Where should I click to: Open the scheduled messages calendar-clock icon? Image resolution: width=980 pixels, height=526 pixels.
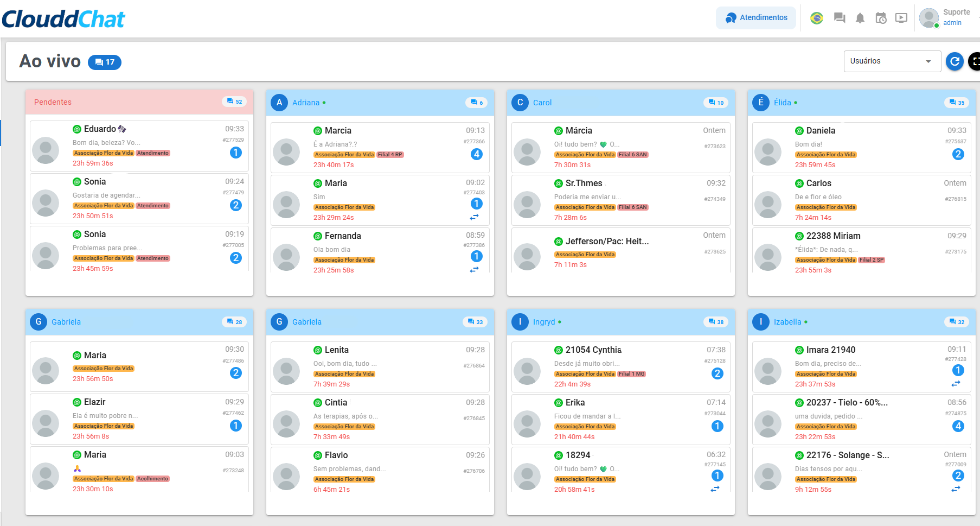pos(881,18)
